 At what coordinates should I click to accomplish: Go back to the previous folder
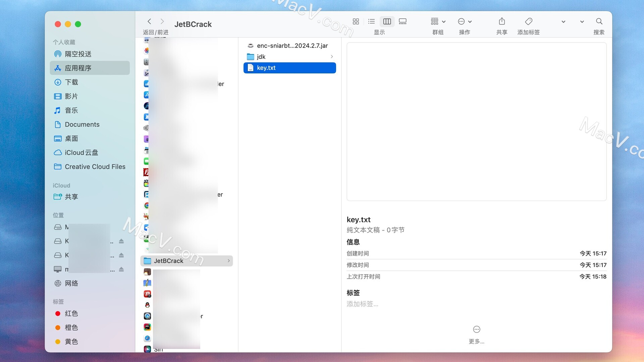click(149, 21)
